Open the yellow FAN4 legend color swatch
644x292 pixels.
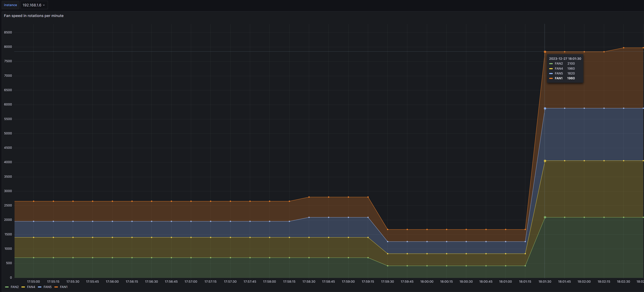coord(23,287)
